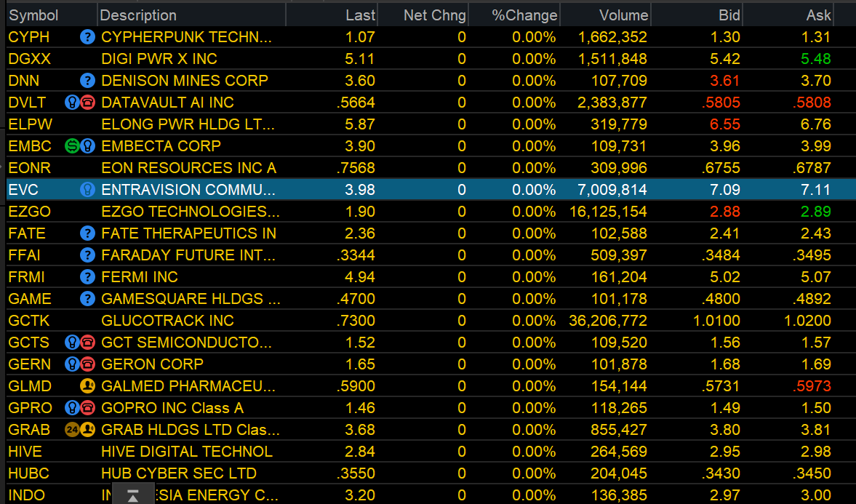856x504 pixels.
Task: Click the yellow person icon in GLMD row
Action: pyautogui.click(x=87, y=387)
